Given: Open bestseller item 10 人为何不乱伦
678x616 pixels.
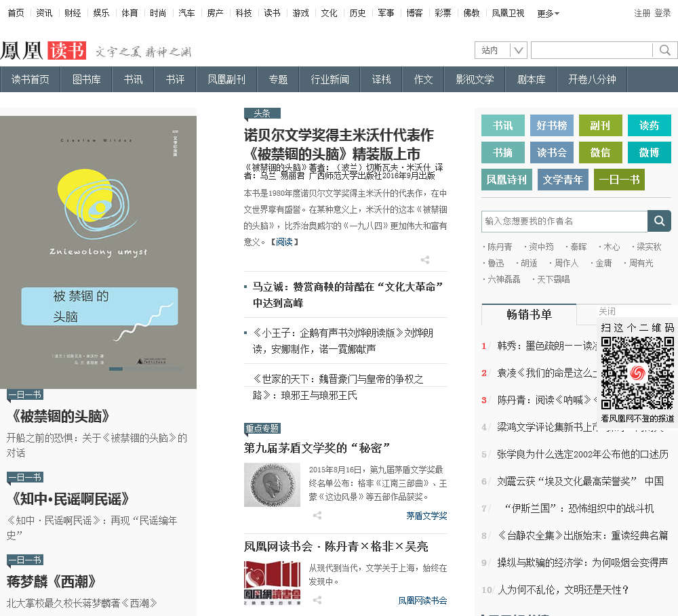Looking at the screenshot, I should coord(563,589).
